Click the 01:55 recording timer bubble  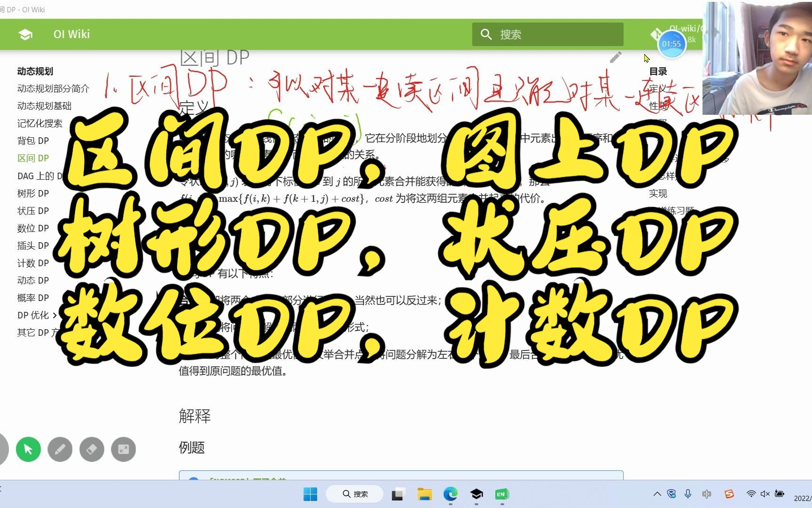click(671, 44)
